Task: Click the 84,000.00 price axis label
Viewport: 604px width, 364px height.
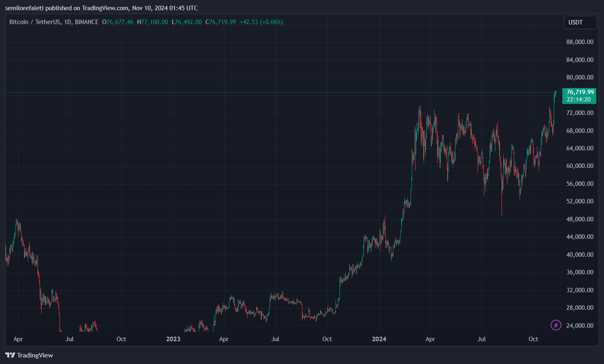Action: (580, 60)
